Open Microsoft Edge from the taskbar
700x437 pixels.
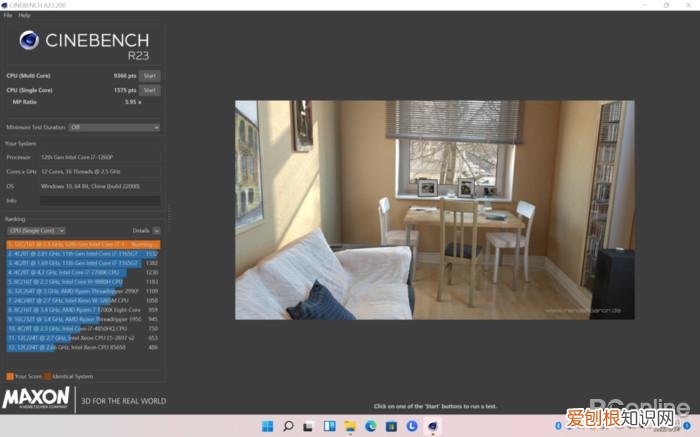pos(370,427)
